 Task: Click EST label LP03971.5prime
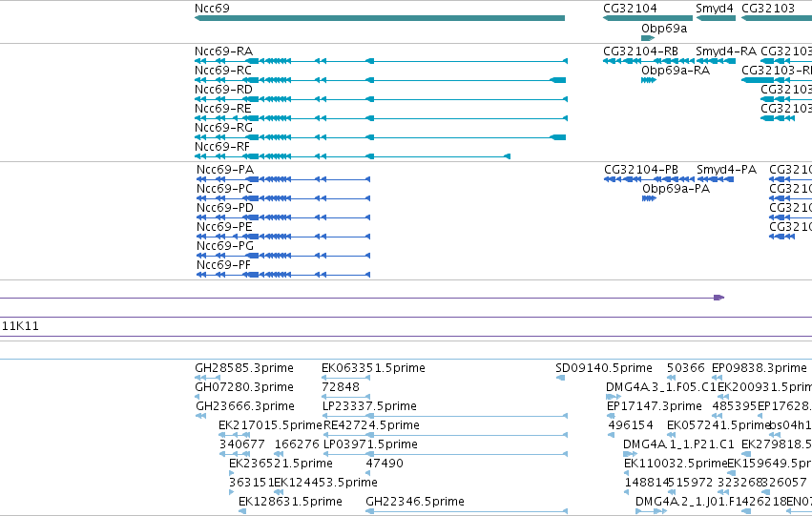[370, 444]
